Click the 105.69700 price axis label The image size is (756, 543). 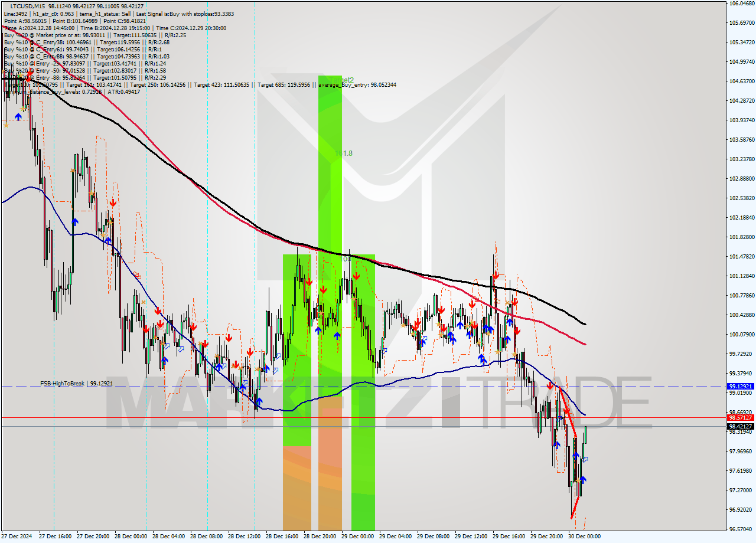(x=741, y=22)
